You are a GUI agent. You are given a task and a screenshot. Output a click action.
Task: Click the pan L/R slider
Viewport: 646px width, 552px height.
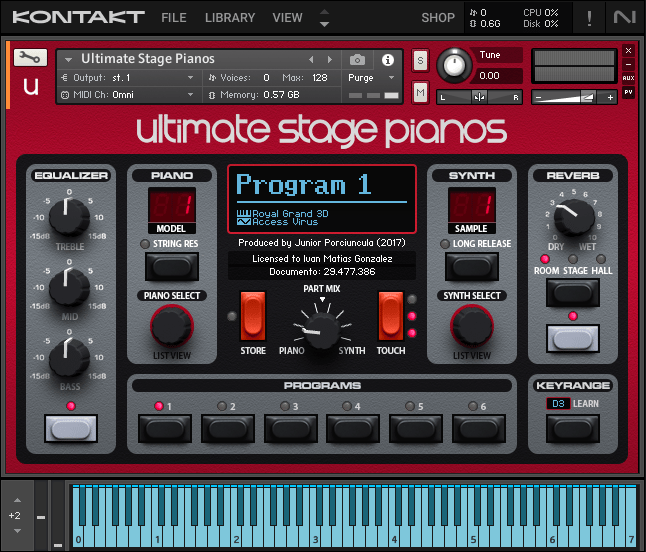(x=480, y=98)
